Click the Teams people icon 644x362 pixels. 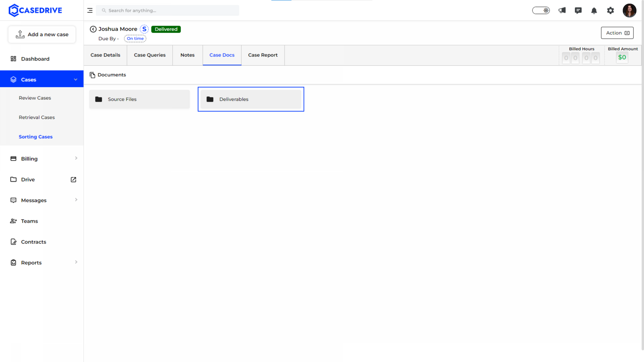[13, 221]
